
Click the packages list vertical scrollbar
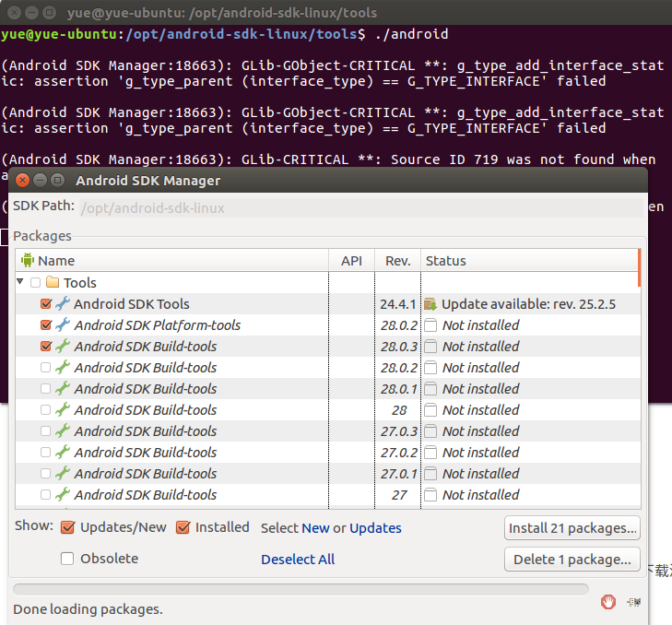639,268
